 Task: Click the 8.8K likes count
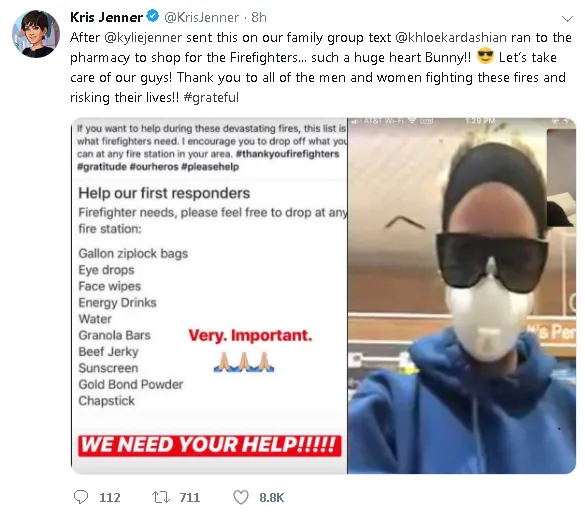[272, 498]
